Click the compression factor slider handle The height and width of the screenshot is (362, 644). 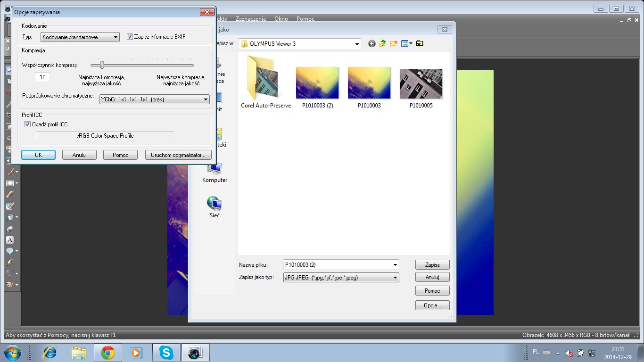click(x=102, y=65)
